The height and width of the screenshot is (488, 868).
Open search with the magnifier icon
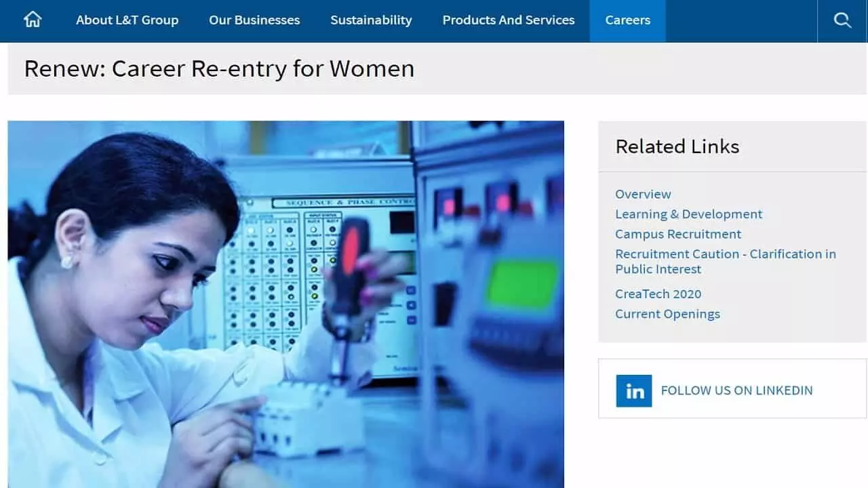coord(842,20)
